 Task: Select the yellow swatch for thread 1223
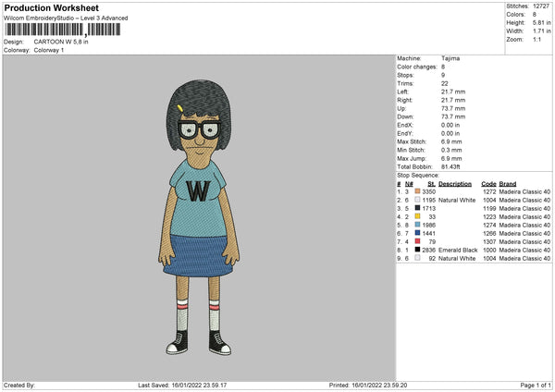coord(417,216)
